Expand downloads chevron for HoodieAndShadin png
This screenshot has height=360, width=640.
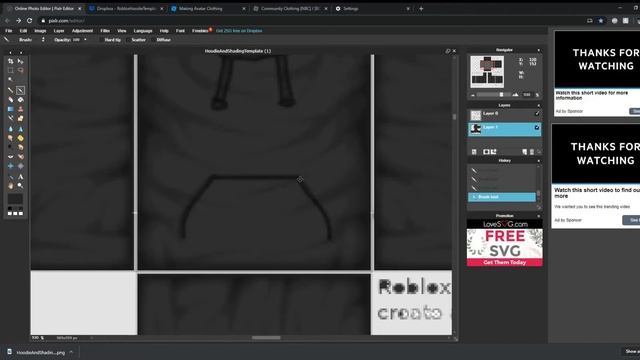pyautogui.click(x=71, y=352)
